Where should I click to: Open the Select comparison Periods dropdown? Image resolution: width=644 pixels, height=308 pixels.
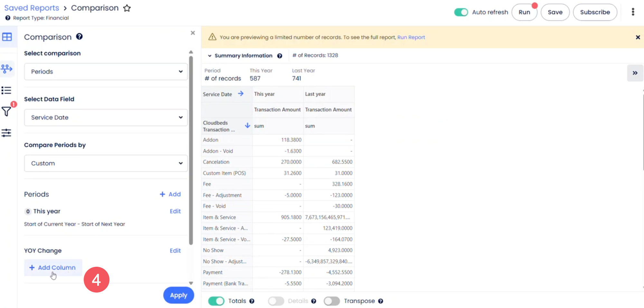106,72
